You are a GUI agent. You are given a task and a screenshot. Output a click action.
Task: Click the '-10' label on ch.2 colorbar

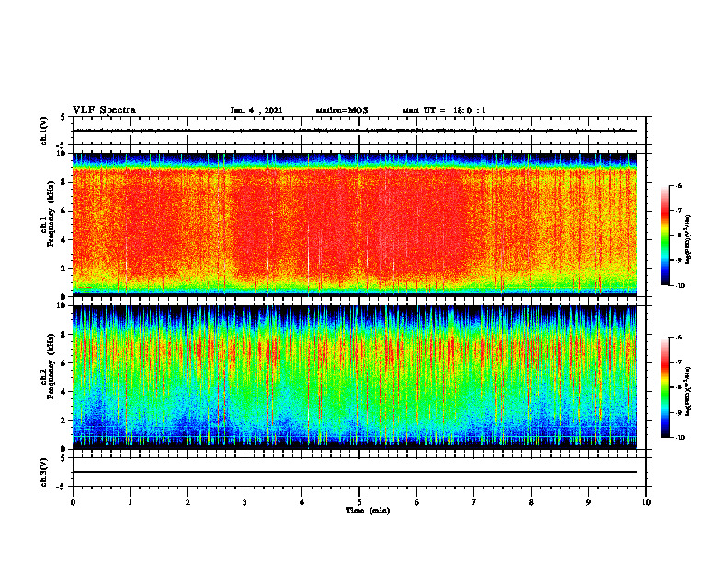coord(680,438)
